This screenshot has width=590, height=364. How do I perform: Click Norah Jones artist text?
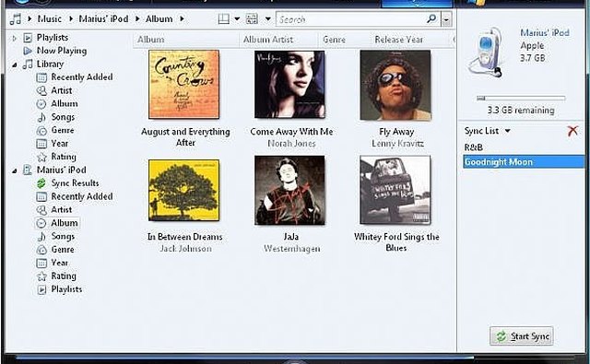click(x=291, y=143)
